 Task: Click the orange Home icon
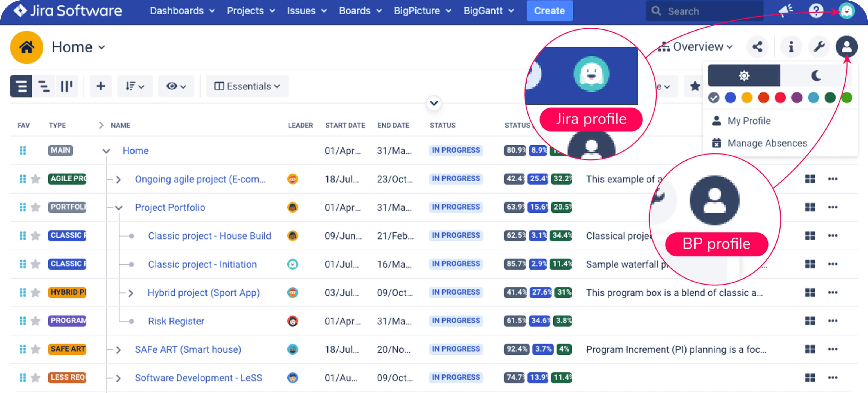coord(27,47)
